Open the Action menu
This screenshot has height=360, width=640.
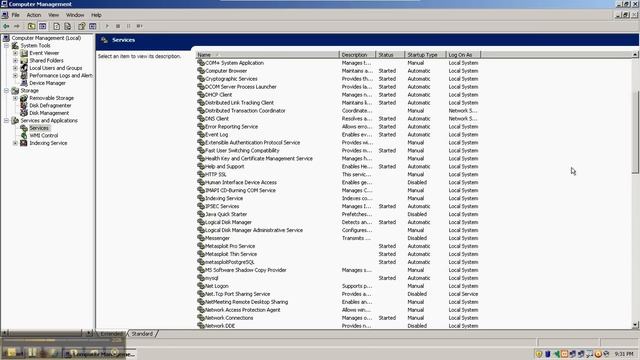34,15
